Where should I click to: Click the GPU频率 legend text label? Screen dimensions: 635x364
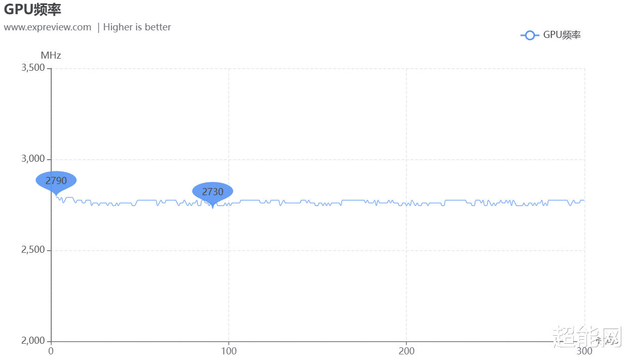coord(562,35)
